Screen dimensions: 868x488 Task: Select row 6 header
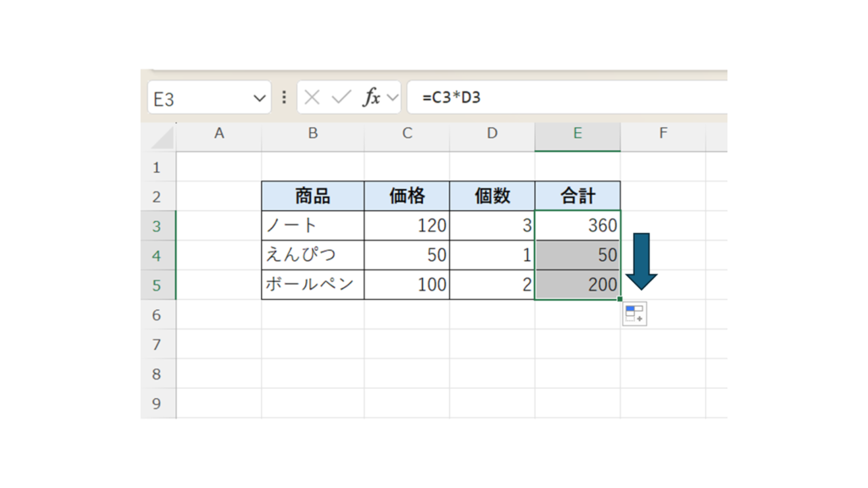tap(157, 315)
